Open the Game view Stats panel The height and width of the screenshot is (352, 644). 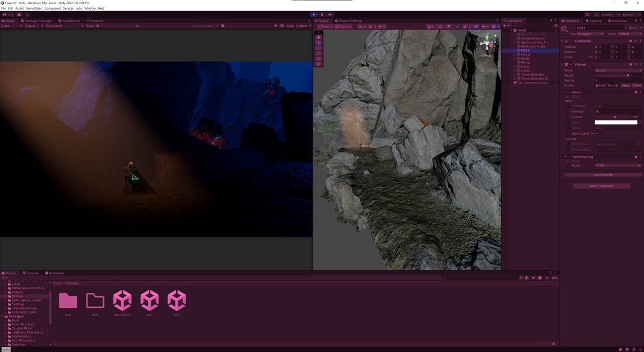[x=290, y=26]
